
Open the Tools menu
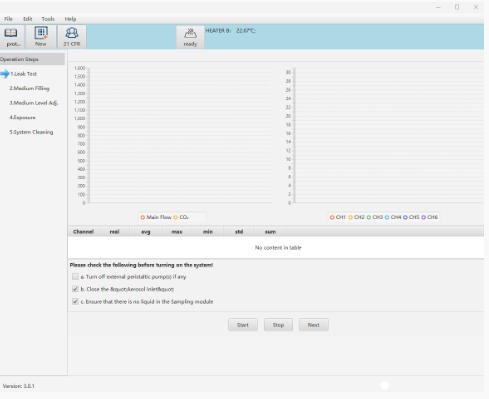(x=48, y=19)
